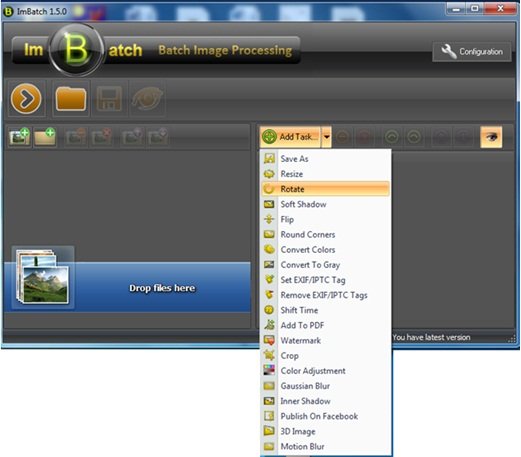
Task: Select the Rotate task
Action: [x=325, y=189]
